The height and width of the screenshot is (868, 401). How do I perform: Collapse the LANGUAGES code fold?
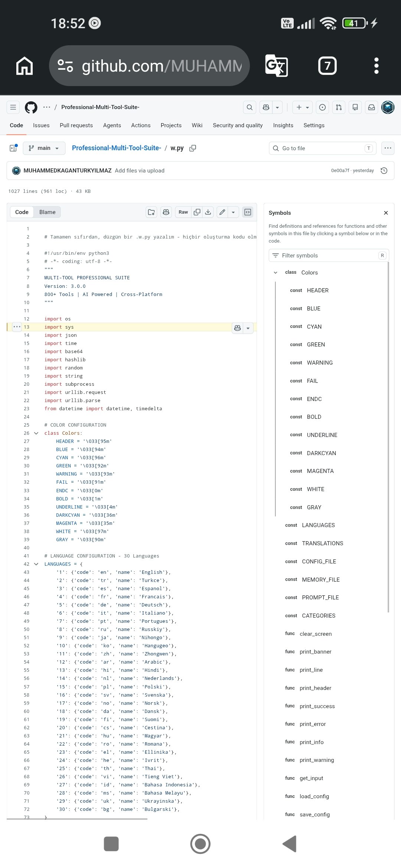coord(36,564)
